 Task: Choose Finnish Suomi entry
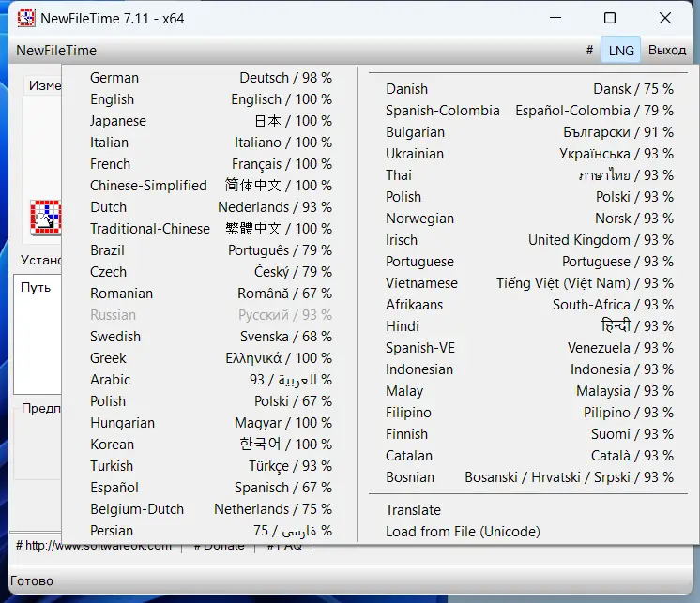coord(528,433)
